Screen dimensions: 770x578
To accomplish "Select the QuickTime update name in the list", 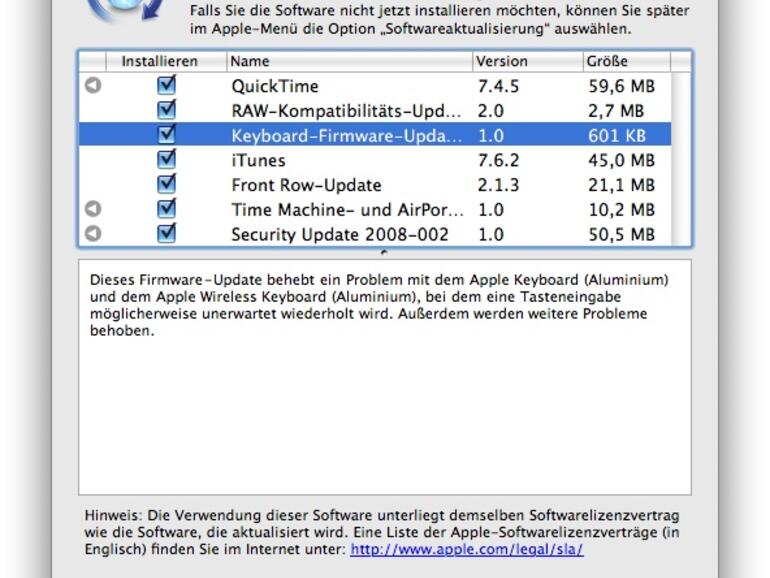I will coord(275,86).
